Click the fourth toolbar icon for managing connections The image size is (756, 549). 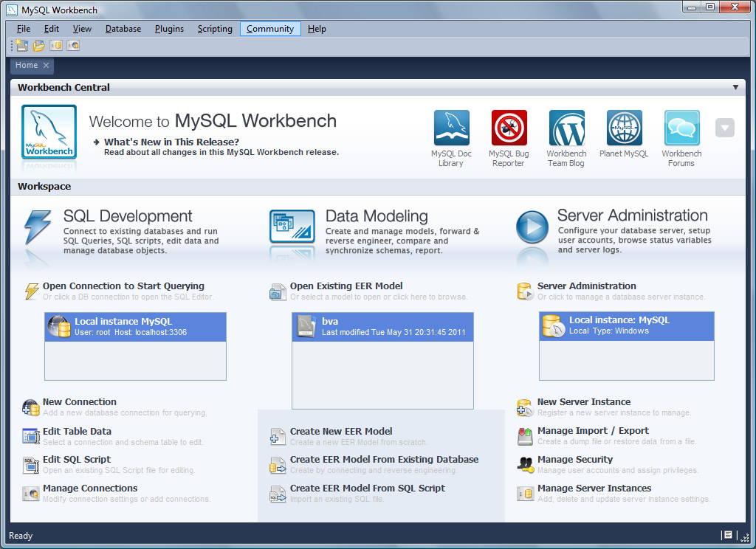tap(73, 45)
